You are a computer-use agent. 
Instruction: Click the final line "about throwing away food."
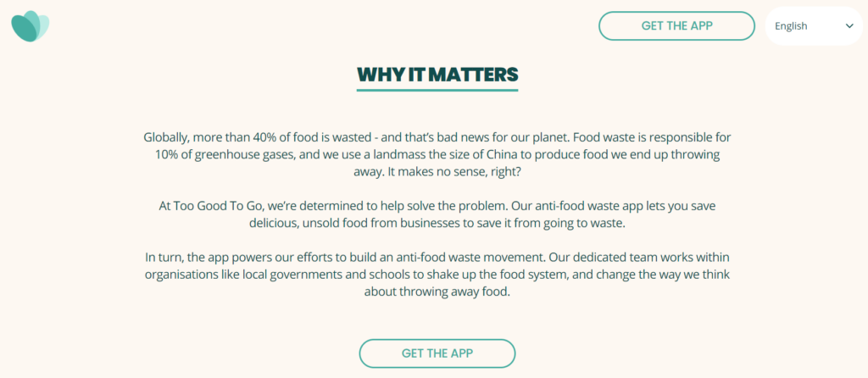coord(437,292)
